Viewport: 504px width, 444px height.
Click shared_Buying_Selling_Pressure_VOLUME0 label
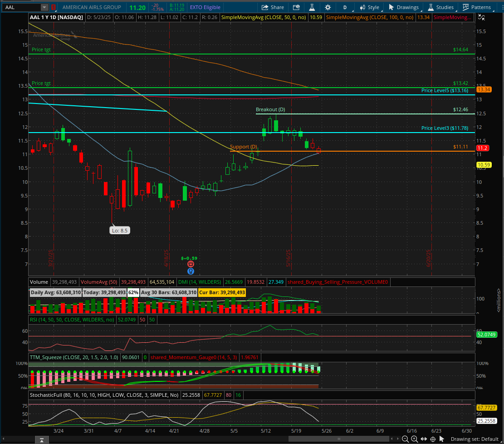[338, 282]
